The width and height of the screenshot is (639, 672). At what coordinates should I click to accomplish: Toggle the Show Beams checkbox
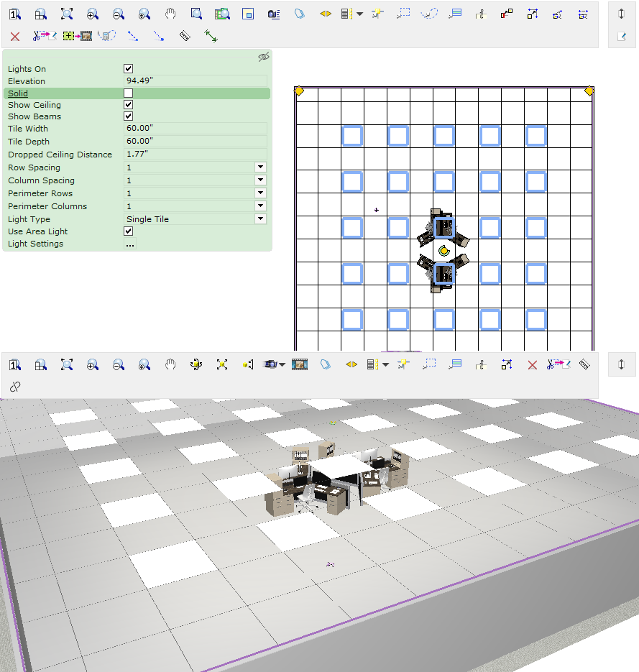(128, 116)
